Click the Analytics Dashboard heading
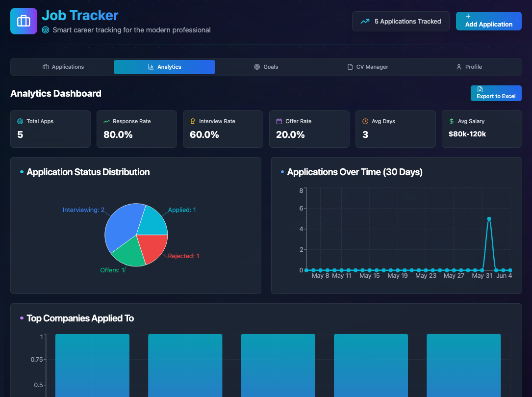Viewport: 532px width, 397px height. 56,93
